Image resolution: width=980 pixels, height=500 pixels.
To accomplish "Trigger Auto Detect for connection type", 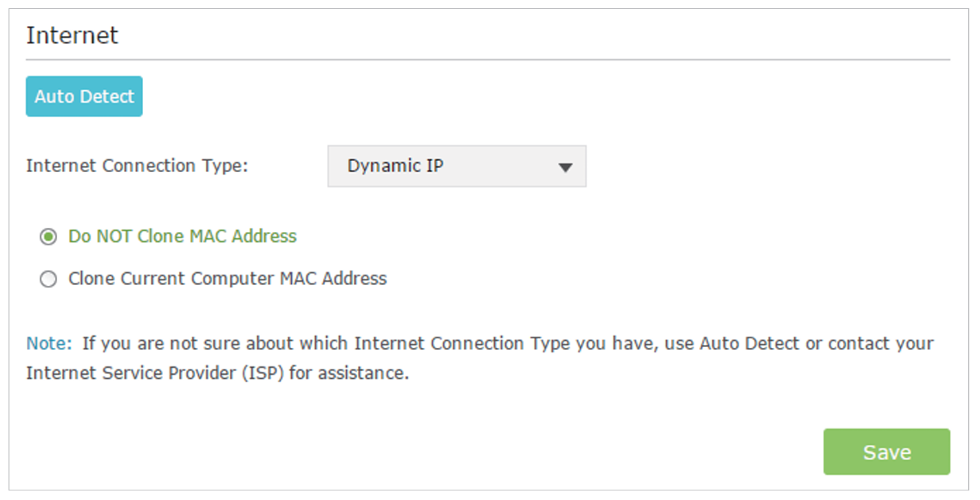I will (x=84, y=96).
